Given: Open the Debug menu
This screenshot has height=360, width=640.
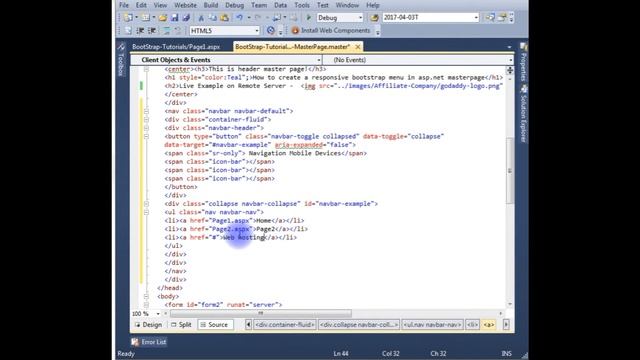Looking at the screenshot, I should 234,5.
